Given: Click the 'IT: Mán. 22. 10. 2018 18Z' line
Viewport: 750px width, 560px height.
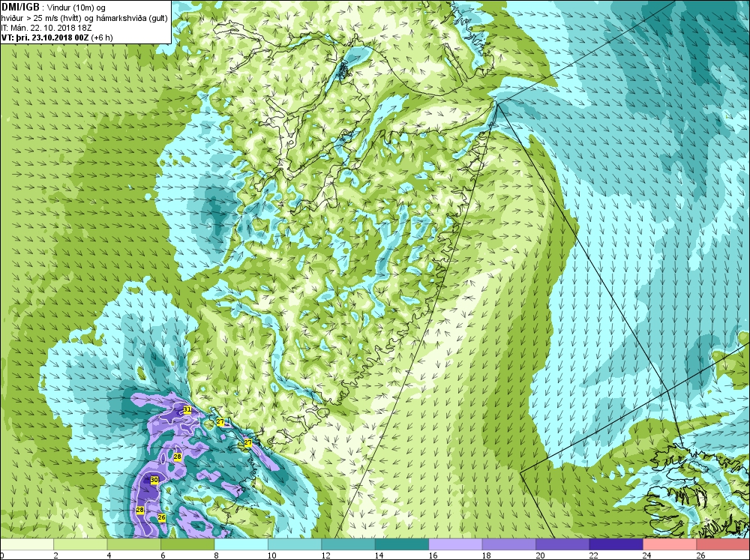Looking at the screenshot, I should click(x=46, y=28).
